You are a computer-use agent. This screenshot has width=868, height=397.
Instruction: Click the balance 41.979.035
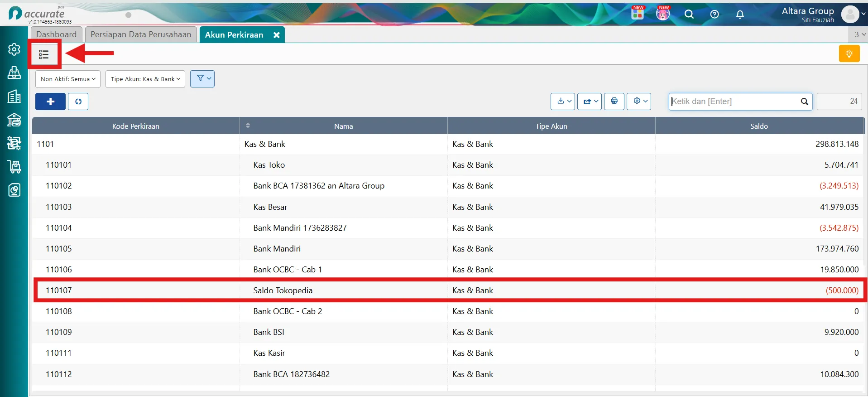[x=839, y=207]
